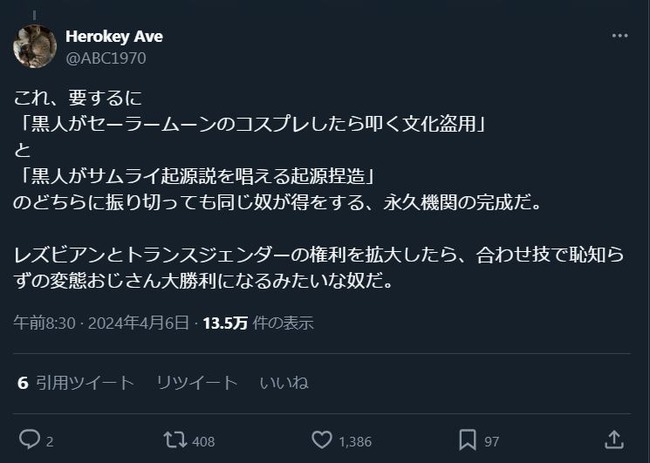The image size is (650, 463).
Task: Open the 6 引用ツイート list
Action: pyautogui.click(x=75, y=383)
